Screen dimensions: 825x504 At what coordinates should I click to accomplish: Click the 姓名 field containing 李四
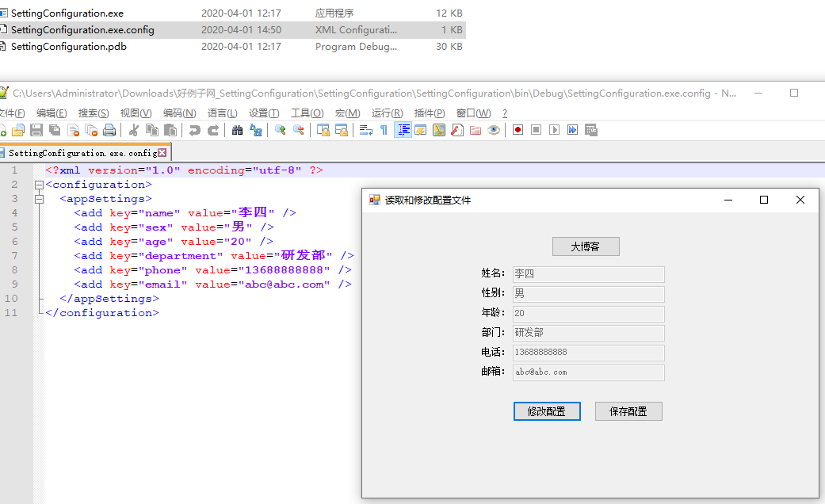coord(588,274)
